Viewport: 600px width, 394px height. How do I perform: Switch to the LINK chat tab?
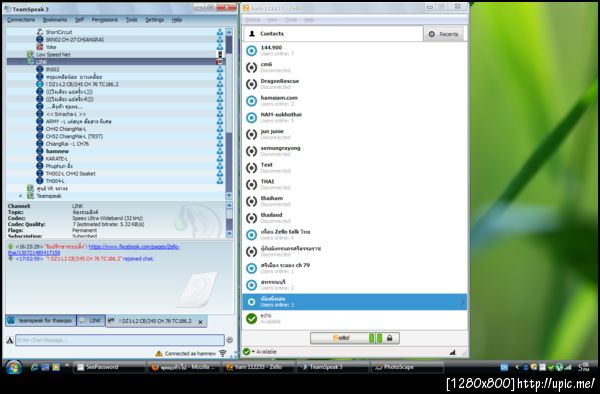(x=91, y=321)
